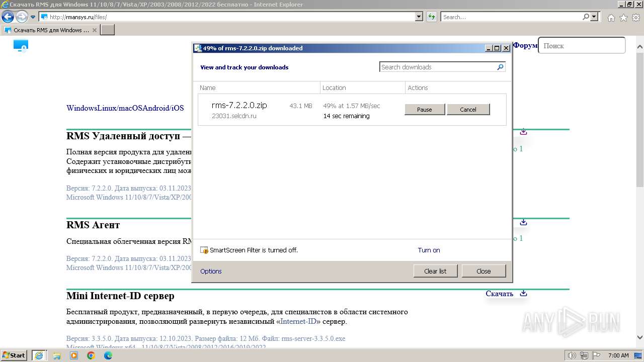Open the IE Tools gear icon
644x362 pixels.
(x=635, y=18)
